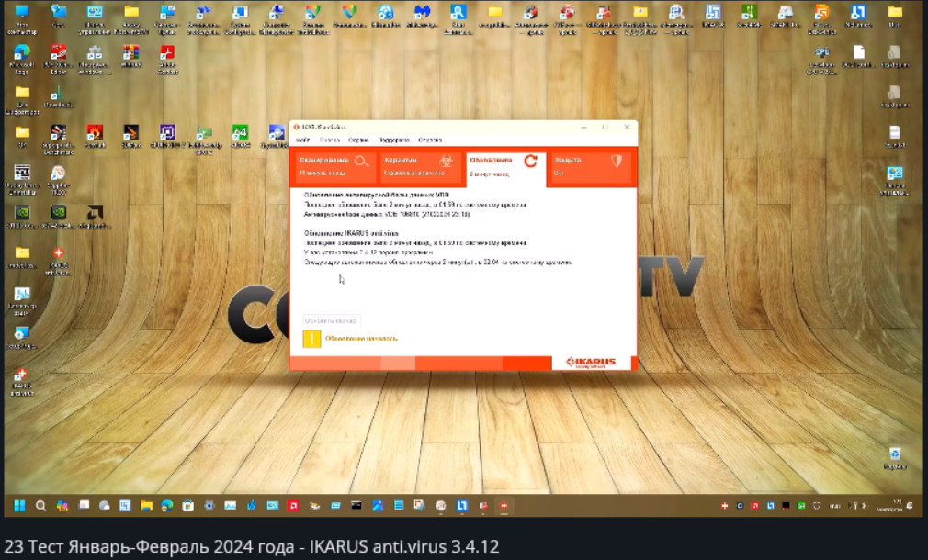928x560 pixels.
Task: Click the shield icon on Защита tile
Action: click(617, 161)
